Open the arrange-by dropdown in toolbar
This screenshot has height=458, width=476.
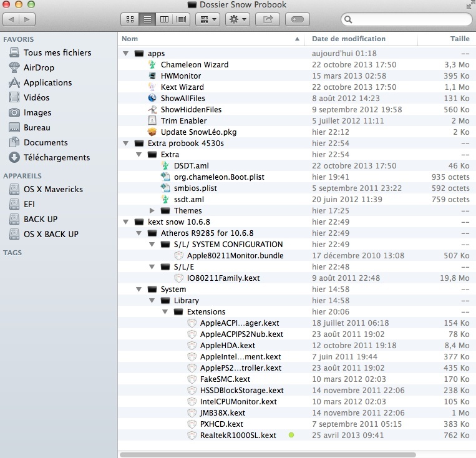coord(208,19)
